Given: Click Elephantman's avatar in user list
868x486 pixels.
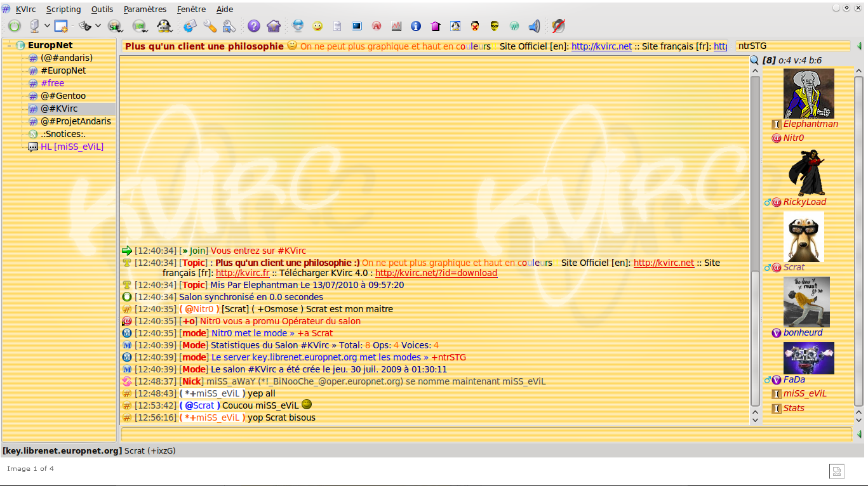Looking at the screenshot, I should pyautogui.click(x=808, y=93).
